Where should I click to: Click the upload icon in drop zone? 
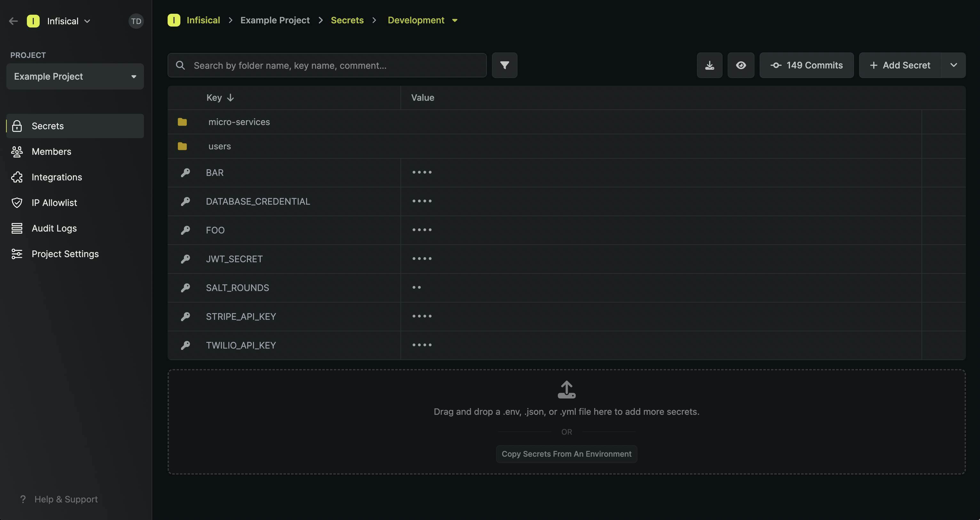[566, 390]
